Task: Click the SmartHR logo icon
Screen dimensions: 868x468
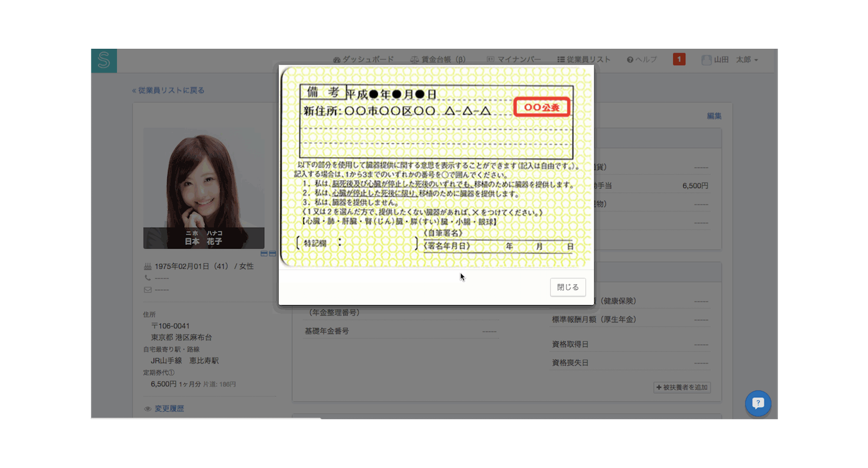Action: [x=104, y=60]
